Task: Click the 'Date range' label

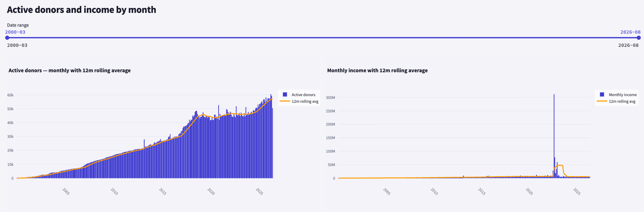Action: (18, 25)
